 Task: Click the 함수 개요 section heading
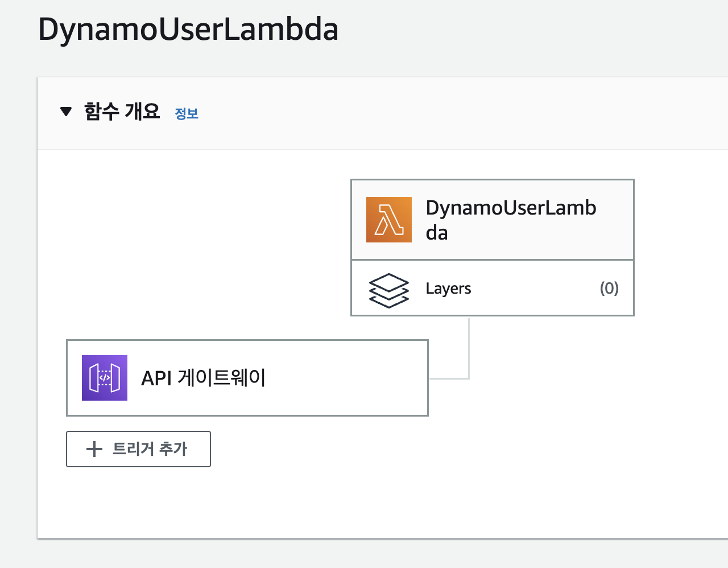[122, 111]
